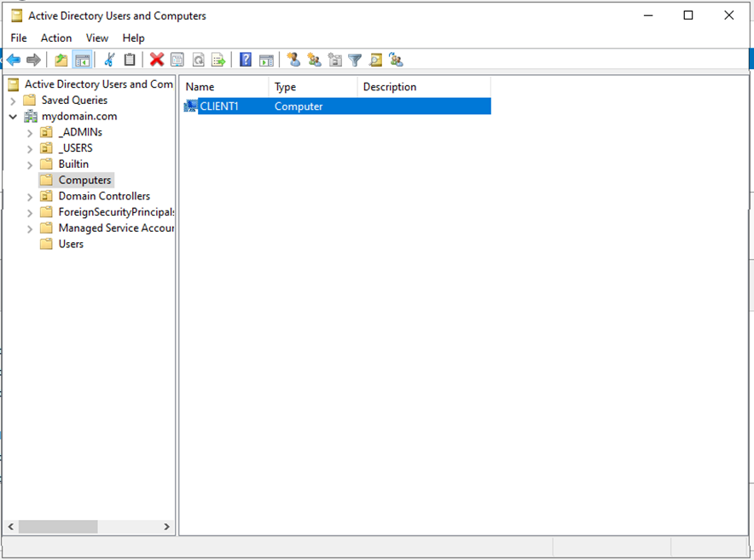Toggle Show/Hide Console Tree icon

pos(82,60)
